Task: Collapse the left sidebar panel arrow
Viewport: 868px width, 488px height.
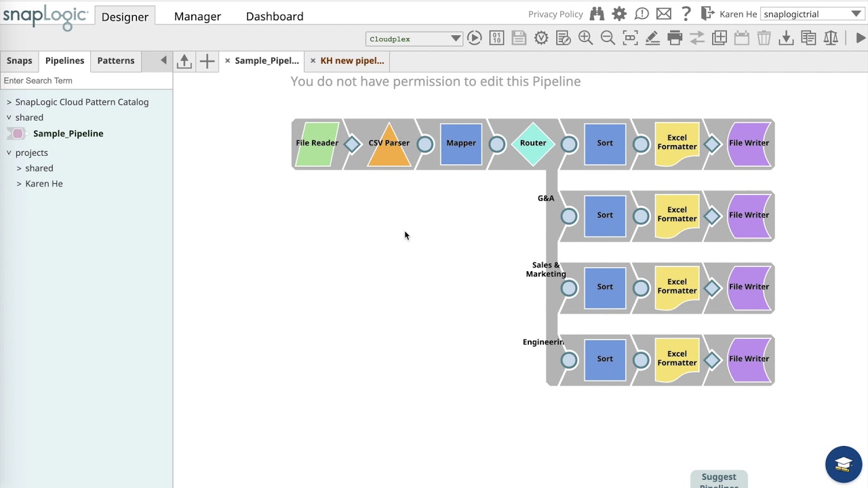Action: click(x=163, y=60)
